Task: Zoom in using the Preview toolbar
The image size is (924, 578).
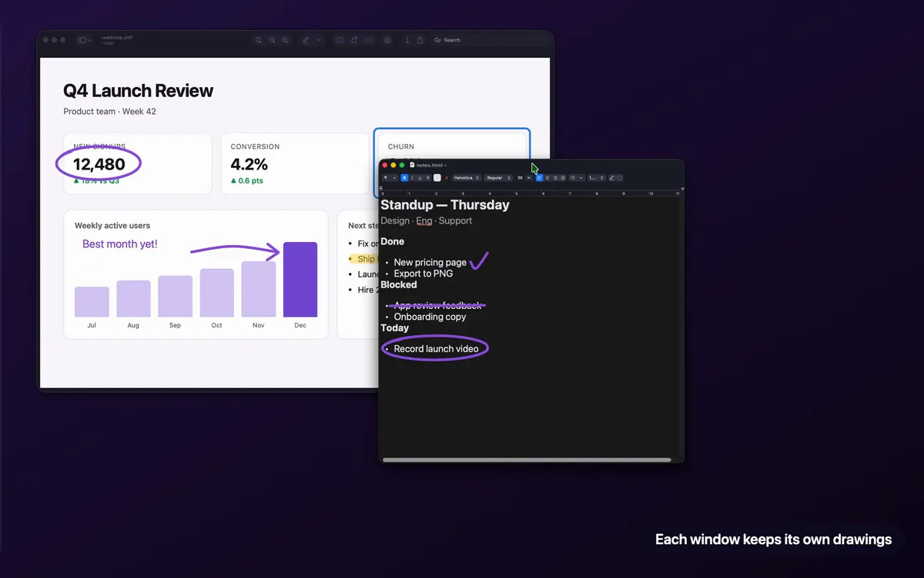Action: pyautogui.click(x=285, y=40)
